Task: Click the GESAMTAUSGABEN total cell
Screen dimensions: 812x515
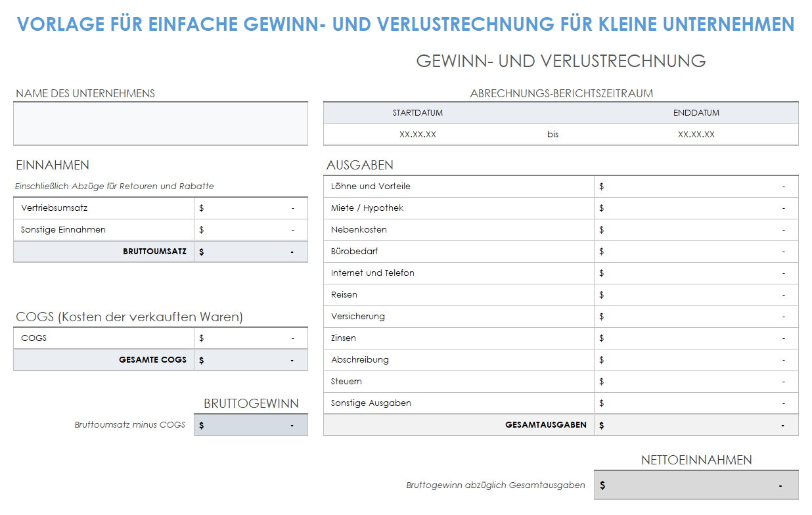Action: (x=696, y=424)
